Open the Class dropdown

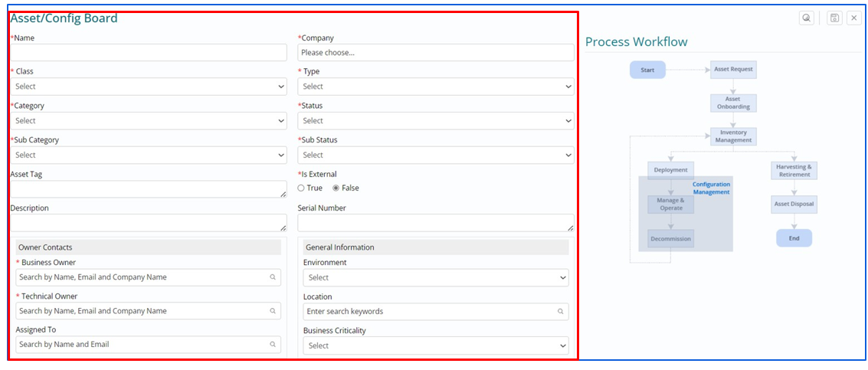[x=149, y=87]
